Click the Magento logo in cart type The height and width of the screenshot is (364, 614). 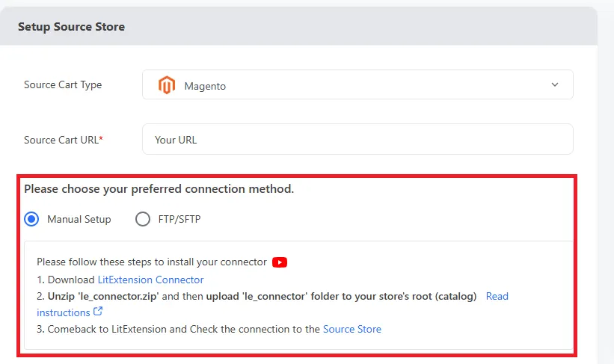point(167,85)
